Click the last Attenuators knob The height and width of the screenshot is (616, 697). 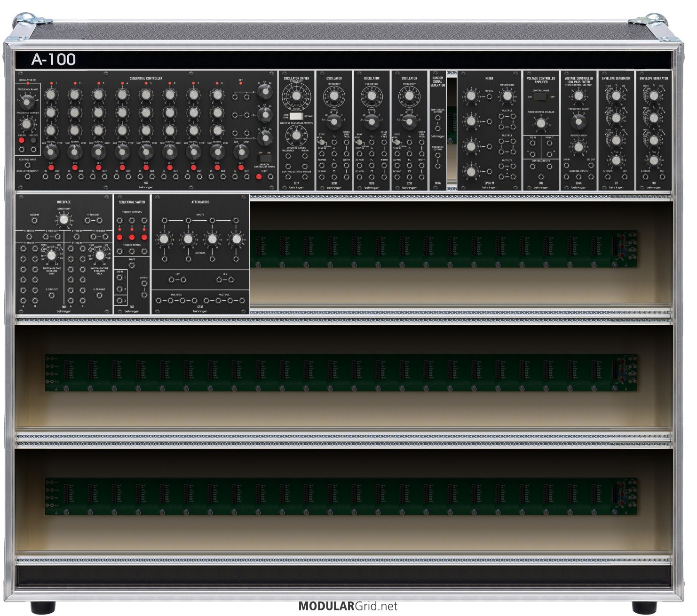[x=236, y=240]
